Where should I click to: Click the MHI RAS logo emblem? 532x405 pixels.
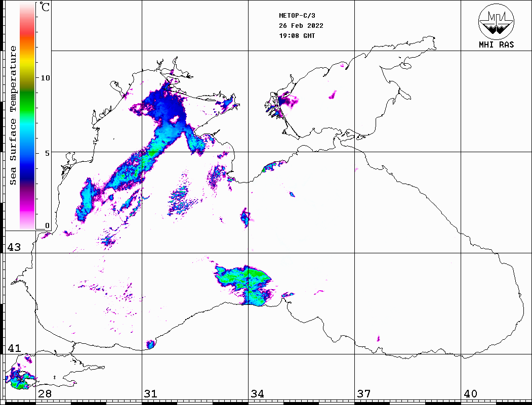[497, 21]
